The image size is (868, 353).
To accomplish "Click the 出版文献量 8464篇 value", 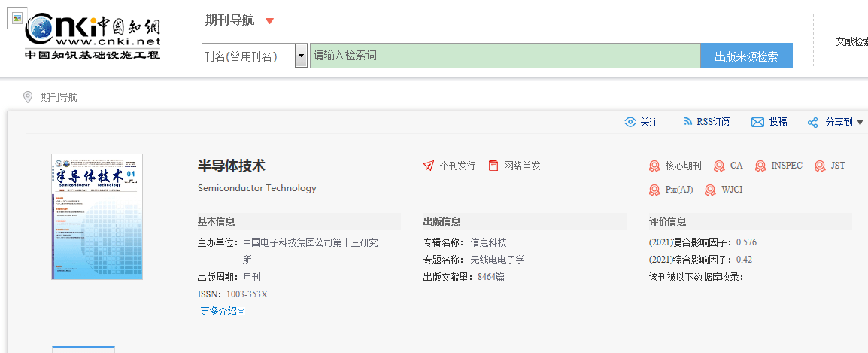I will [x=491, y=277].
